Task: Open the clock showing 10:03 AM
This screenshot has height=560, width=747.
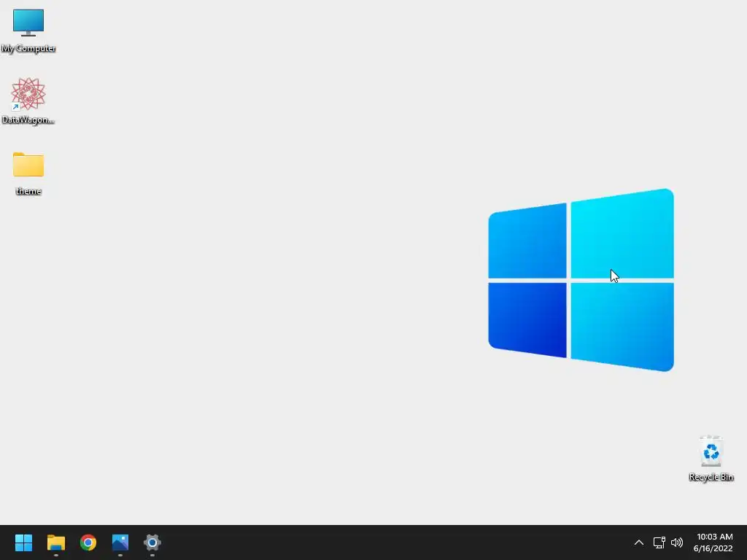Action: point(715,537)
